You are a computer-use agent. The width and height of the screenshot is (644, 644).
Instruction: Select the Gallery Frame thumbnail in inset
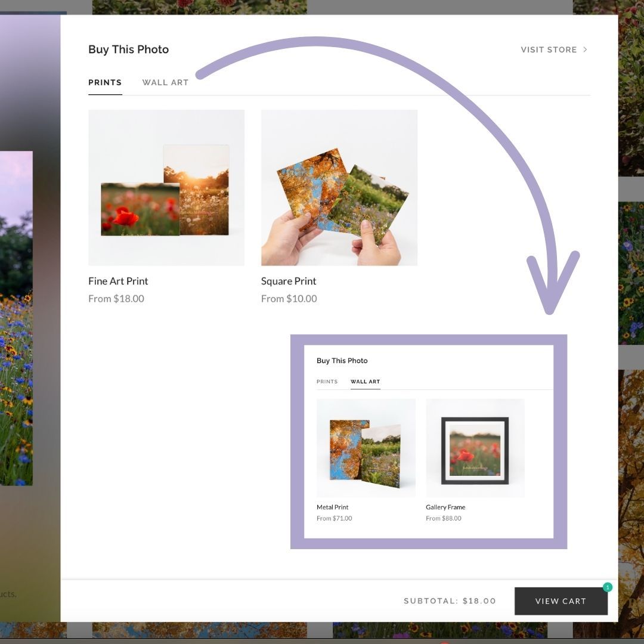tap(475, 448)
